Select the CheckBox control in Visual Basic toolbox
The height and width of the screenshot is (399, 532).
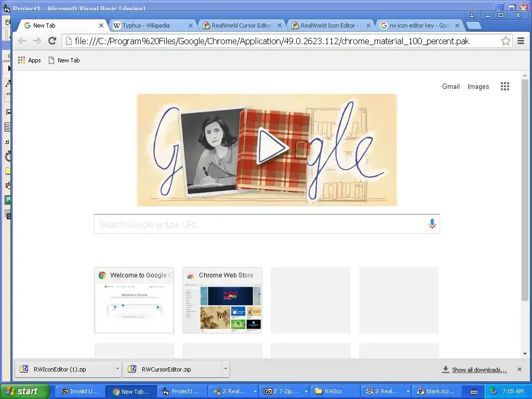[x=8, y=112]
